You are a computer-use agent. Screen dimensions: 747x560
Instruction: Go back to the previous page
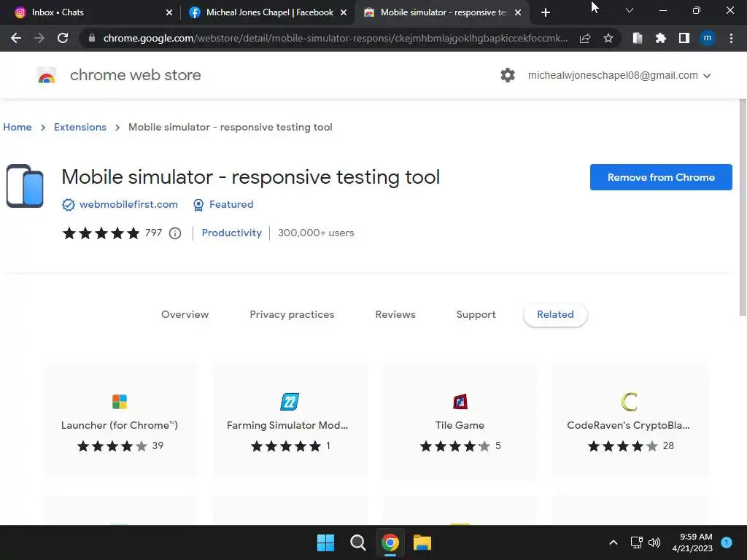(x=16, y=38)
